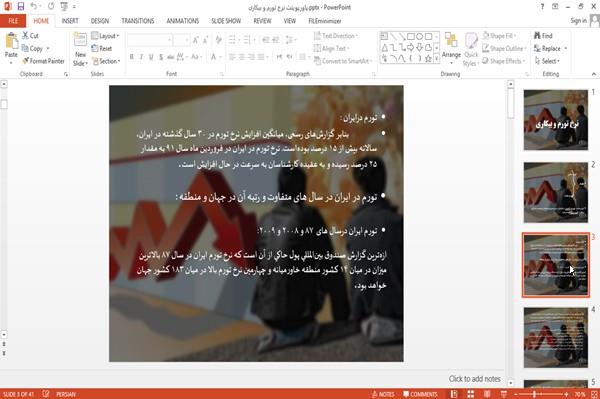This screenshot has width=600, height=399.
Task: Open the FILEminimizer tab
Action: [324, 21]
